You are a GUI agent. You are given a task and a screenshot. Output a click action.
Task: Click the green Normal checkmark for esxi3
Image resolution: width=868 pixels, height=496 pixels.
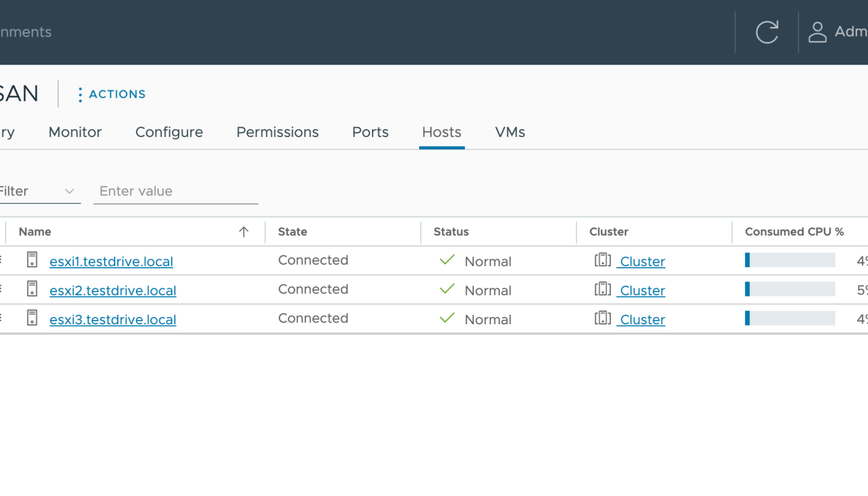click(447, 318)
